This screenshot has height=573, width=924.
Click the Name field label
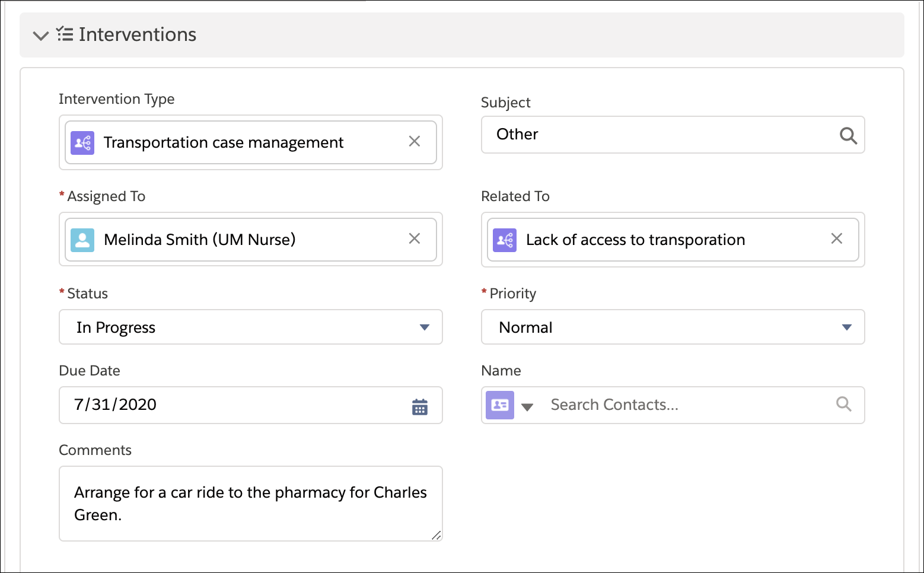501,371
